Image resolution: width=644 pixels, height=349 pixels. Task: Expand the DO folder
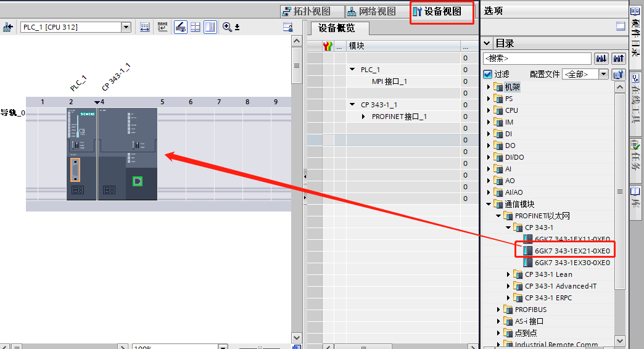[x=489, y=146]
